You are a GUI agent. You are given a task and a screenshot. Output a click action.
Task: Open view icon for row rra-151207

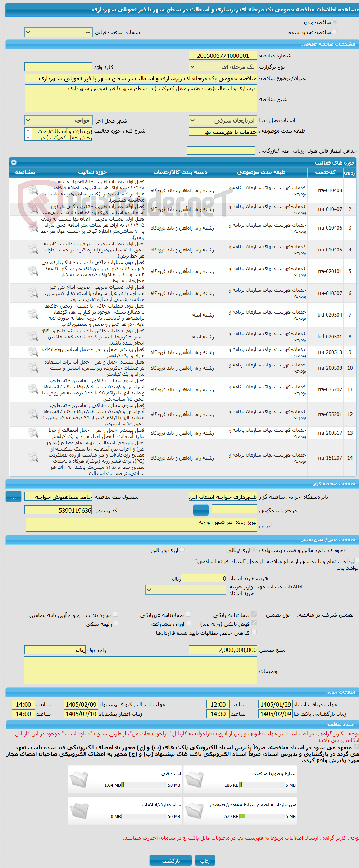[x=33, y=458]
